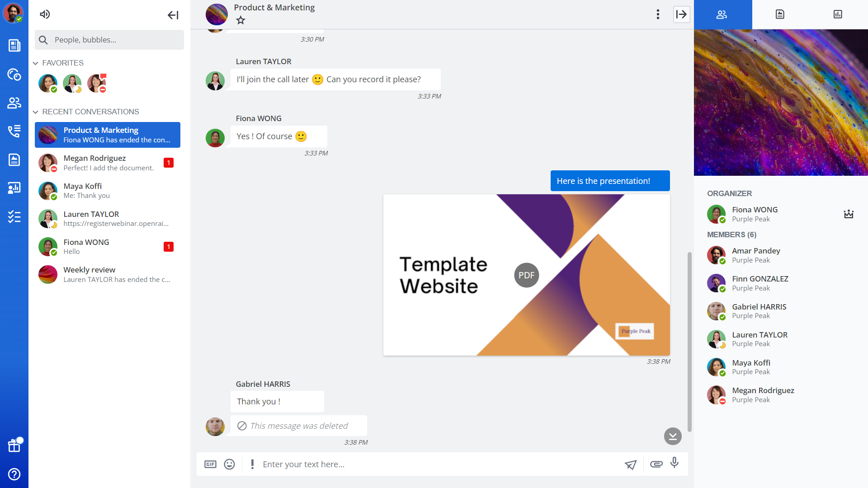The image size is (868, 488).
Task: Star the Product & Marketing bubble
Action: [x=241, y=20]
